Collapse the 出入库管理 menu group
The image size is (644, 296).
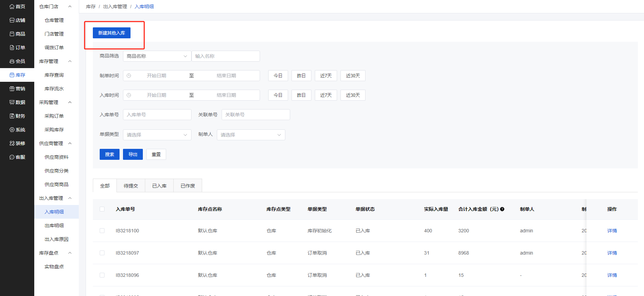(70, 198)
